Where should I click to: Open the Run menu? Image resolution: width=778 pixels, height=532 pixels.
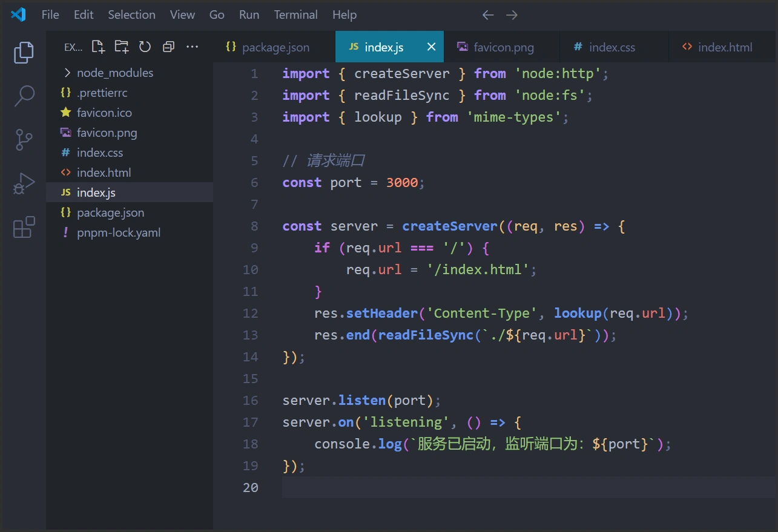point(249,15)
